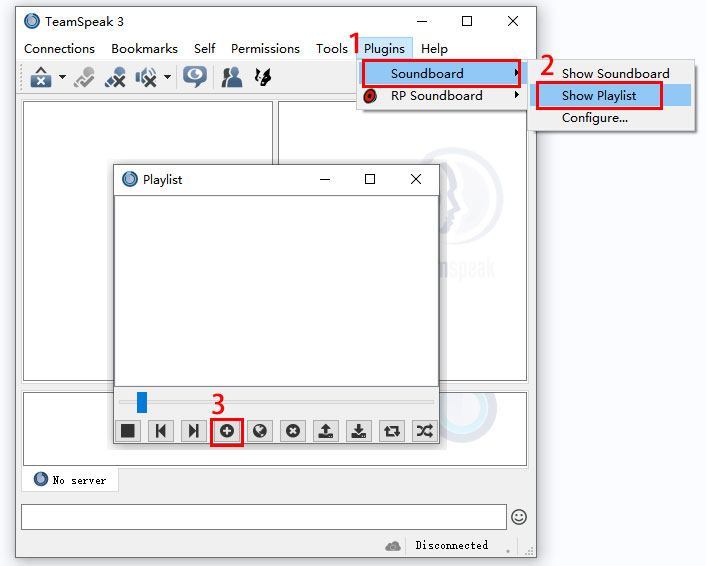Viewport: 706px width, 566px height.
Task: Expand the Connect button dropdown arrow
Action: point(63,77)
